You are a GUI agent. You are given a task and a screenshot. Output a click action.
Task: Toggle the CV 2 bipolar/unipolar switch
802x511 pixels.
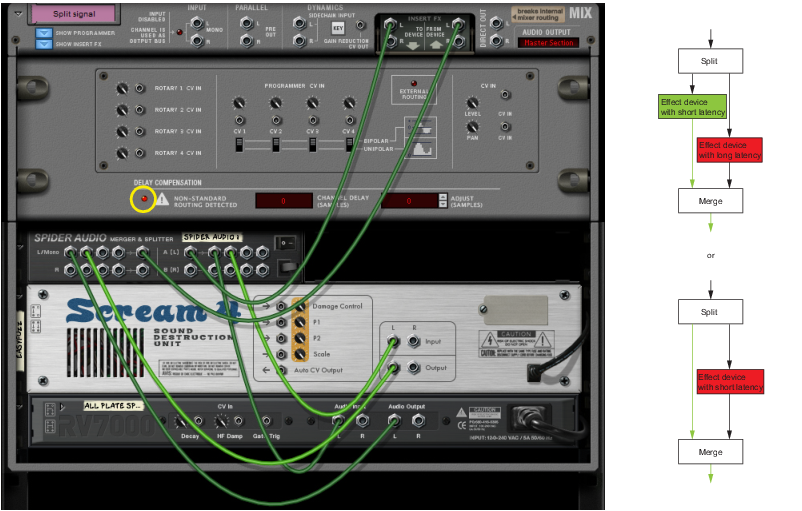tap(275, 146)
